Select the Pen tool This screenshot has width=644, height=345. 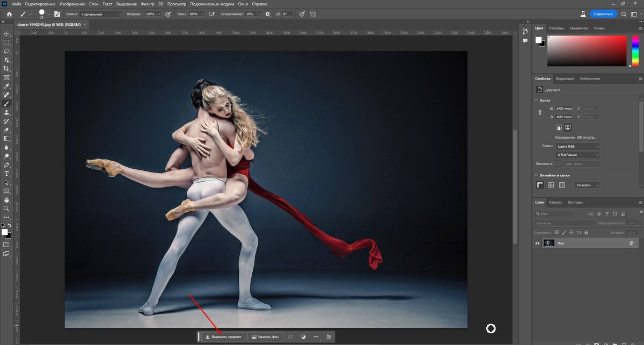tap(6, 164)
